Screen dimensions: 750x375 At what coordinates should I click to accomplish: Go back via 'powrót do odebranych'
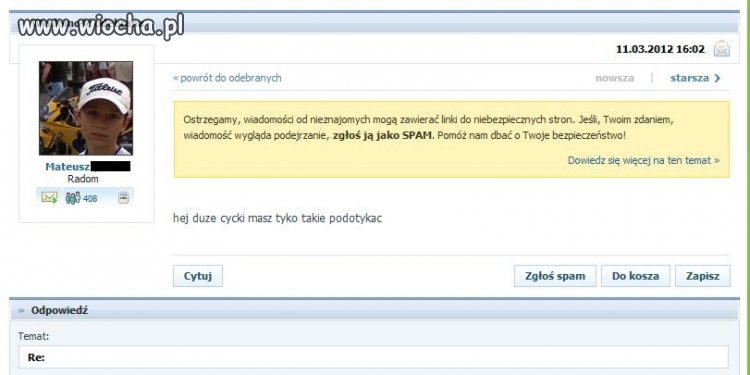227,78
